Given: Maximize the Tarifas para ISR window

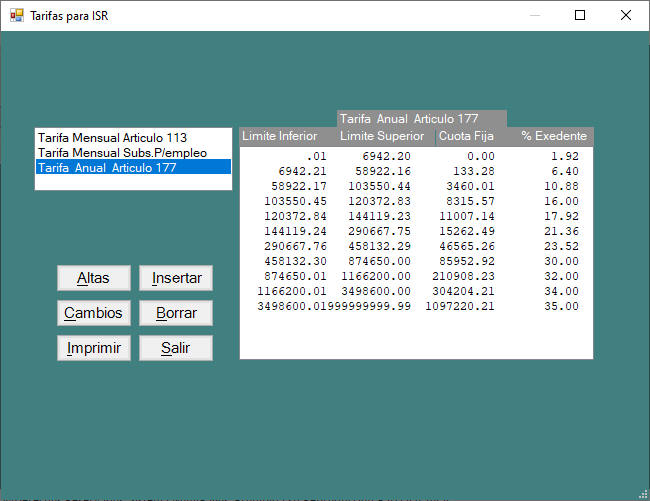Looking at the screenshot, I should (x=580, y=16).
